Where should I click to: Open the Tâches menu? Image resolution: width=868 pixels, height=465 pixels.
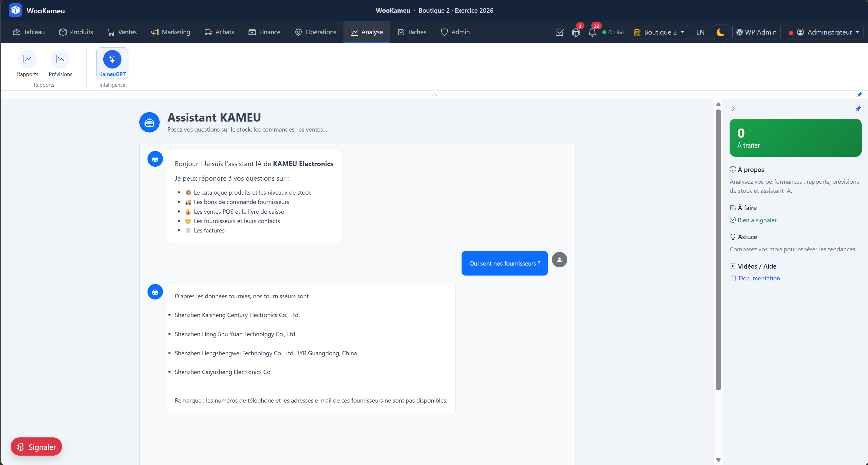click(412, 32)
